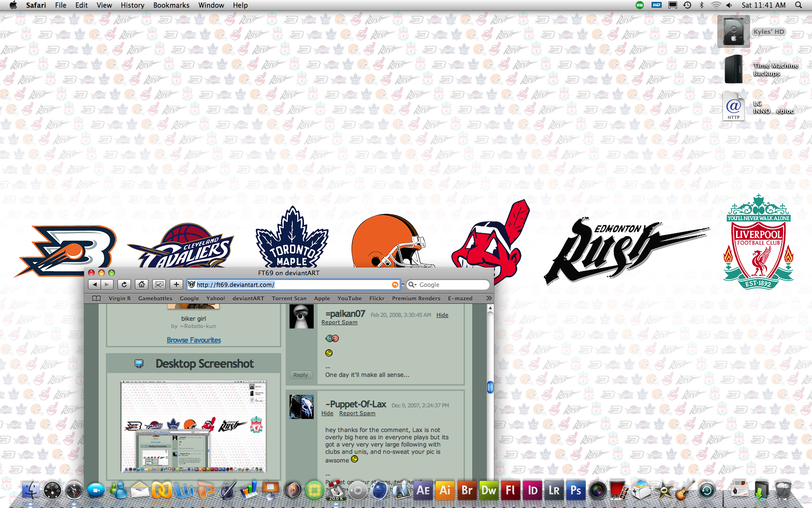Click the Safari address bar URL field
This screenshot has width=812, height=508.
tap(293, 284)
